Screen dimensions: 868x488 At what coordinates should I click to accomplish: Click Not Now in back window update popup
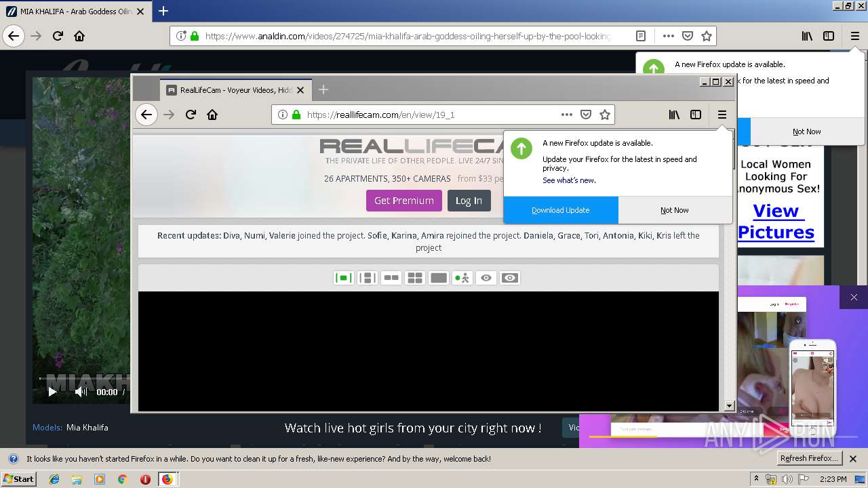tap(807, 131)
